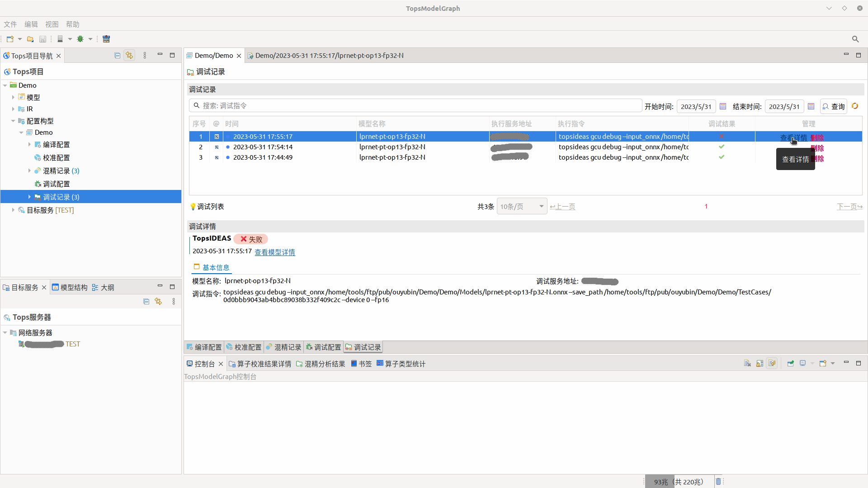Open the dropdown arrow beside the New icon
868x488 pixels.
point(20,39)
